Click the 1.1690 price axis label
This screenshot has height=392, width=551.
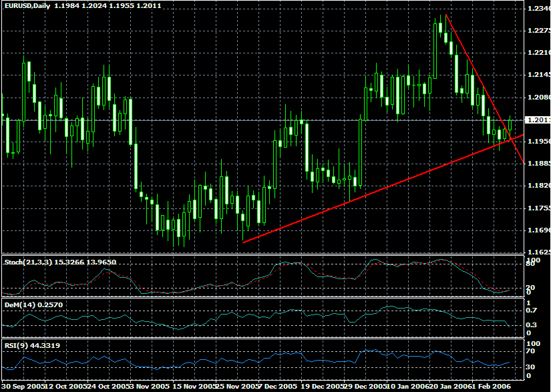coord(539,230)
